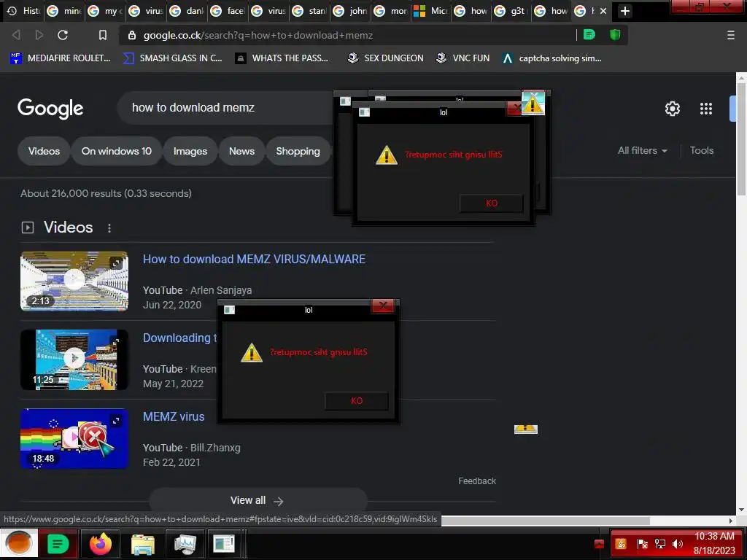Screen dimensions: 747x560
Task: Click the green shield extension icon
Action: pos(615,35)
